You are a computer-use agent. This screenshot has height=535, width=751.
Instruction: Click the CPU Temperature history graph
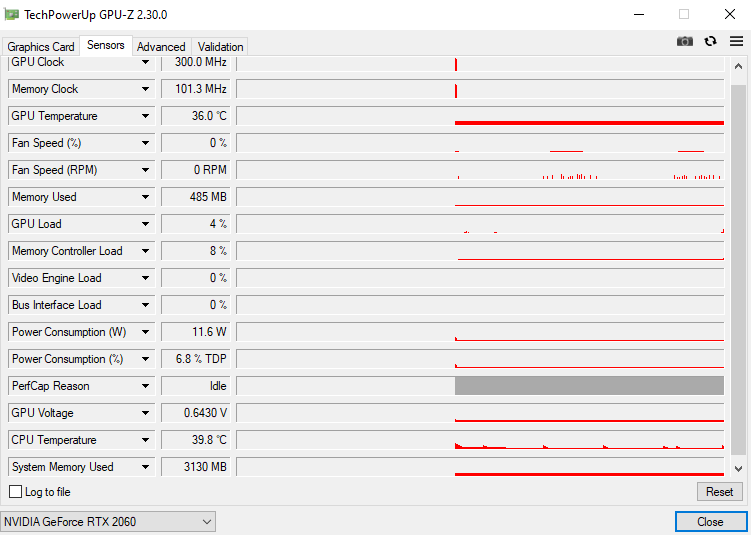(x=480, y=440)
